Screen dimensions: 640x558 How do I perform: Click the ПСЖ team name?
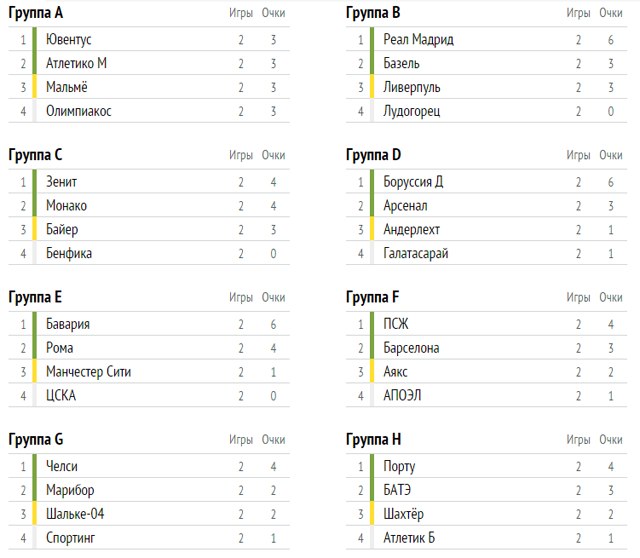pyautogui.click(x=396, y=324)
